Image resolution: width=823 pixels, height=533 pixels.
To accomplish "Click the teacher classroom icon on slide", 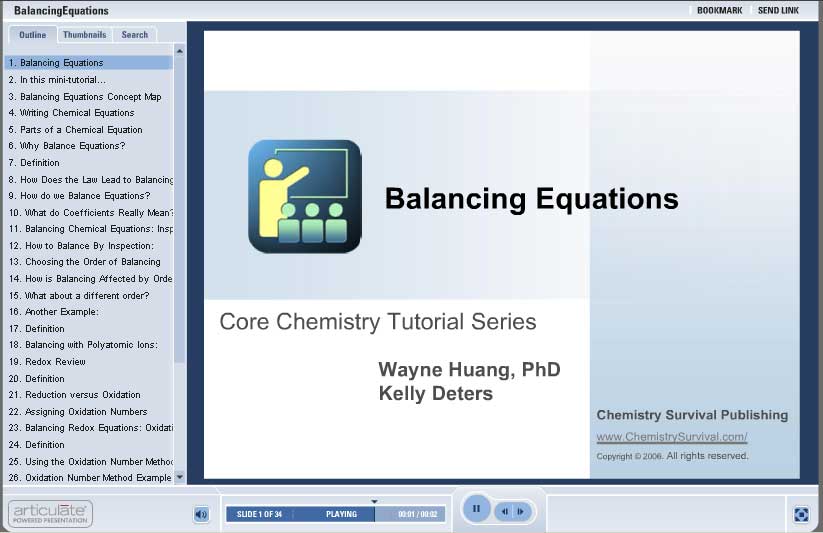I will coord(304,196).
